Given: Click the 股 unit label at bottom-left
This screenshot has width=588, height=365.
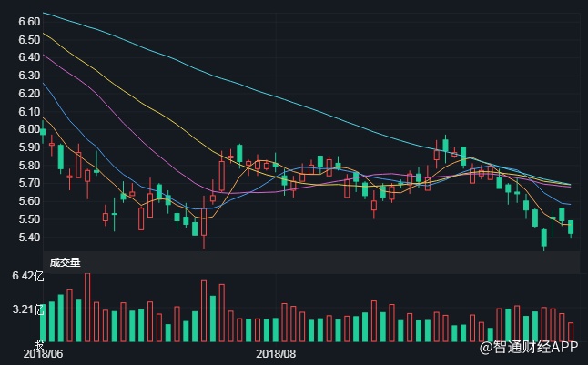Looking at the screenshot, I should tap(39, 345).
